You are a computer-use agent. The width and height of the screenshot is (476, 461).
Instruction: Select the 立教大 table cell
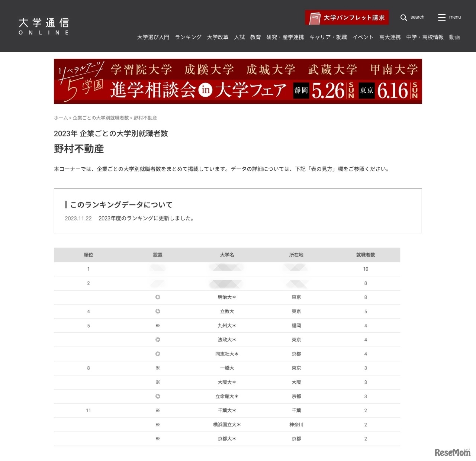[227, 312]
